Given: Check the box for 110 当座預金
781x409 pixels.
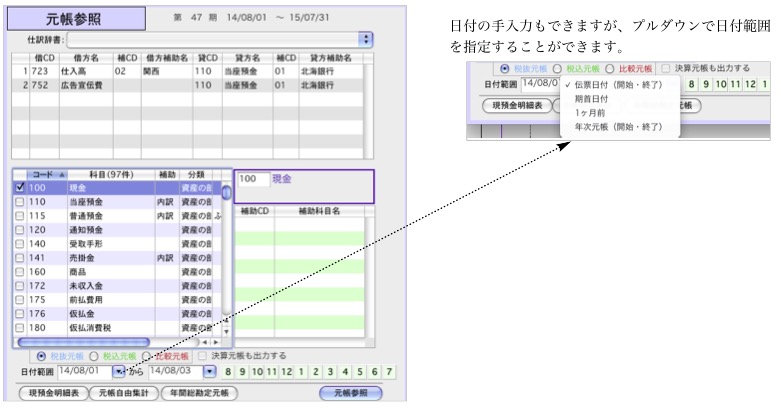Looking at the screenshot, I should tap(20, 201).
